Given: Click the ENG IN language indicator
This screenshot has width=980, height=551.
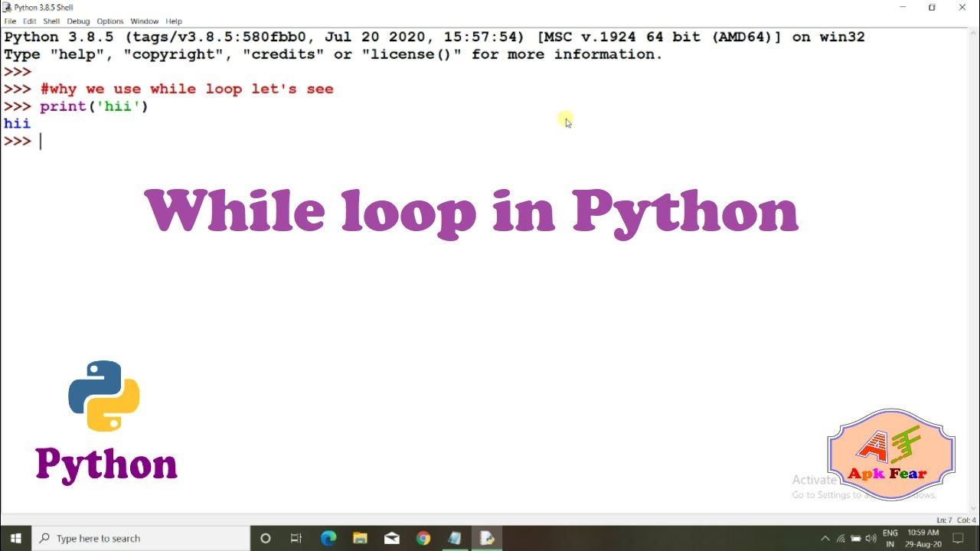Looking at the screenshot, I should click(x=890, y=538).
